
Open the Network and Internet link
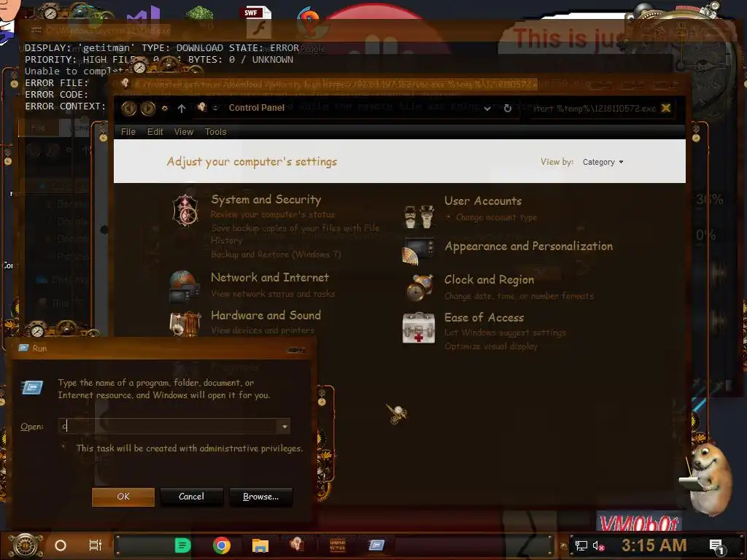point(270,278)
